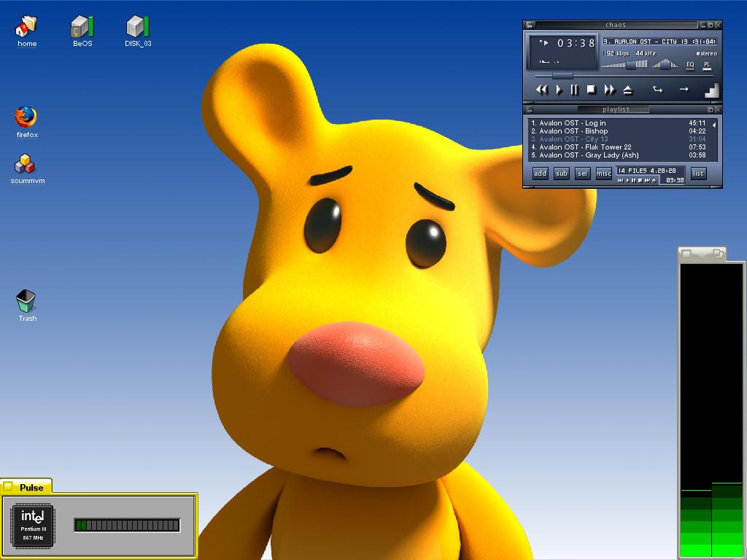The height and width of the screenshot is (560, 747).
Task: Click the playlist scrollbar handle
Action: point(713,125)
